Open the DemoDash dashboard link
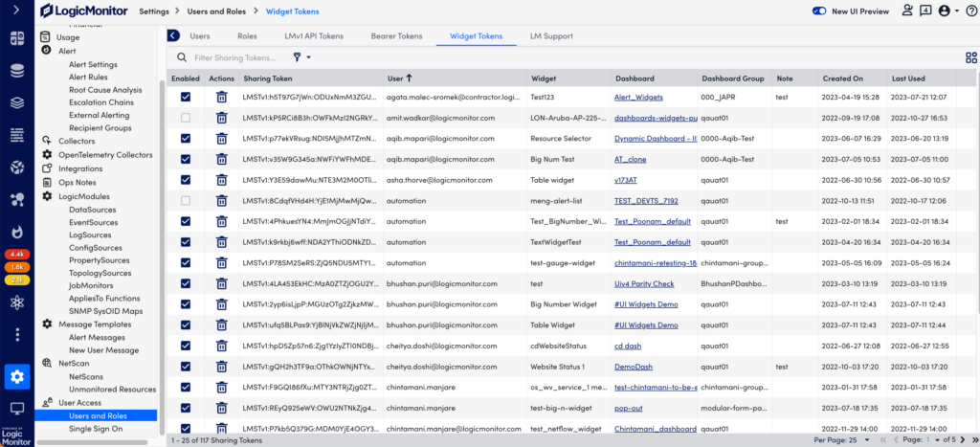The image size is (980, 447). click(x=634, y=367)
